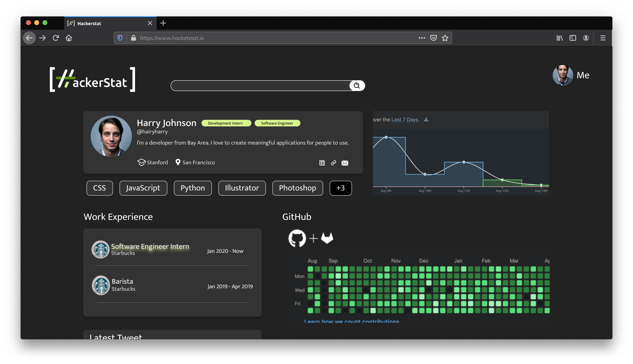Screen dimensions: 633x364
Task: Click the GitLab fox logo
Action: 327,238
